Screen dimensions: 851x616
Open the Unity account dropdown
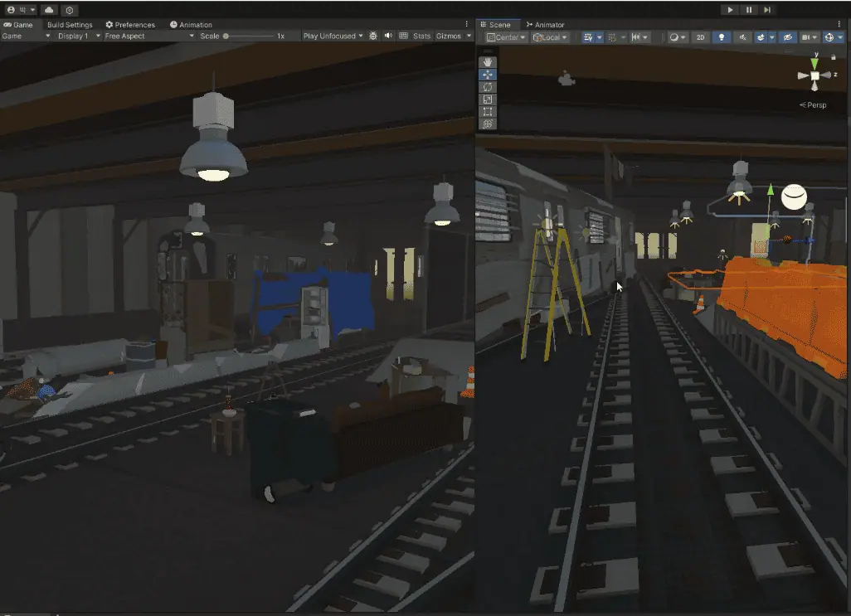pyautogui.click(x=22, y=10)
